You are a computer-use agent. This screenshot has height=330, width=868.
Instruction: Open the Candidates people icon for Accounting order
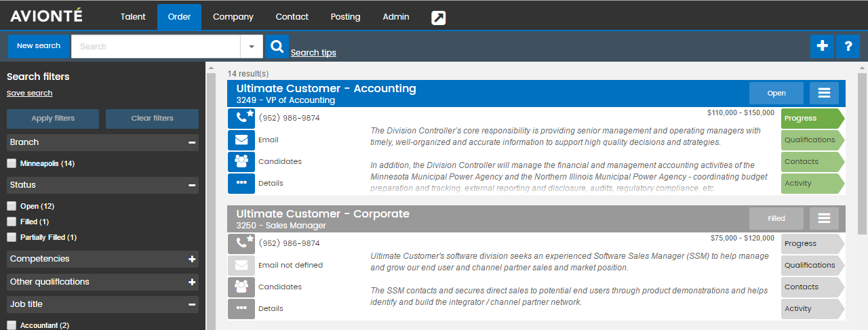pos(241,161)
